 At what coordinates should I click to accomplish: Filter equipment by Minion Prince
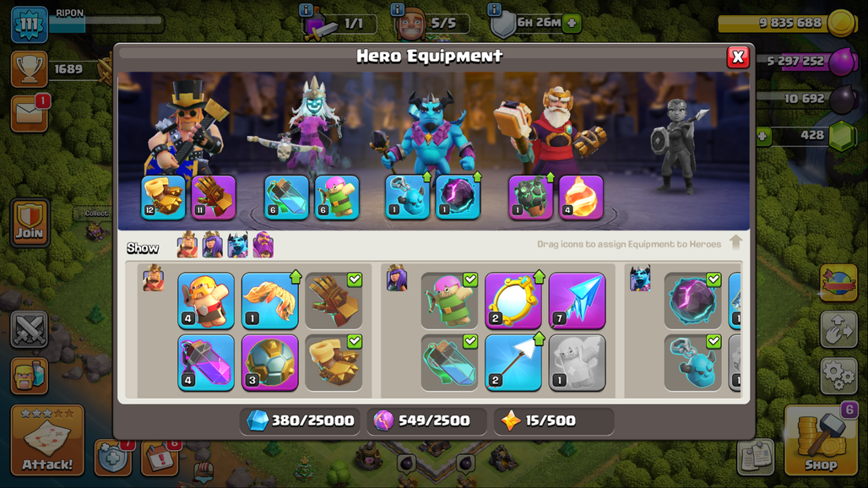point(238,245)
